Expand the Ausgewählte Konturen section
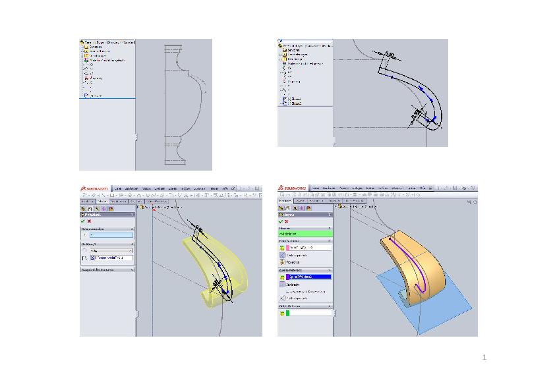This screenshot has width=555, height=392. pyautogui.click(x=132, y=270)
